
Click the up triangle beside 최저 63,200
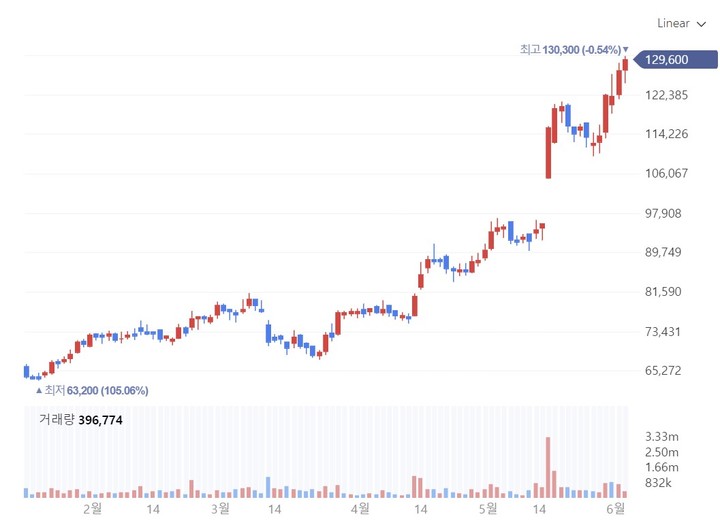[x=38, y=390]
